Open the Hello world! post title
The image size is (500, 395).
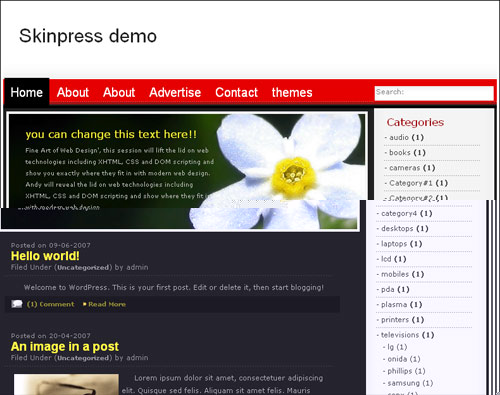click(x=45, y=256)
